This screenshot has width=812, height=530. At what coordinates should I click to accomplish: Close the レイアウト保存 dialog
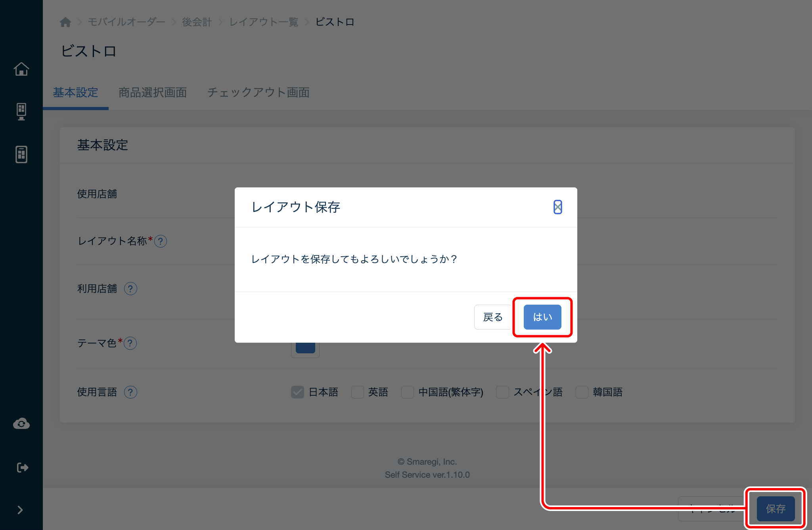[557, 207]
